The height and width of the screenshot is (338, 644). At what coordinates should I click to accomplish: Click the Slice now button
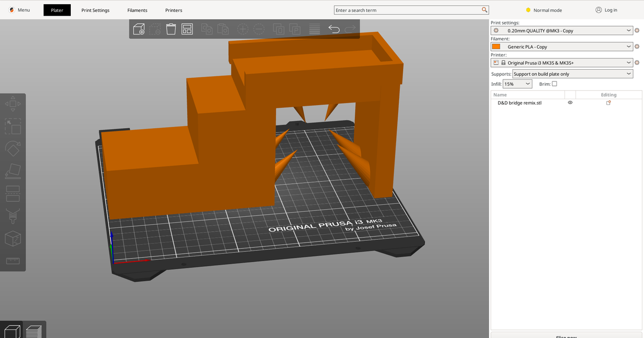click(566, 336)
